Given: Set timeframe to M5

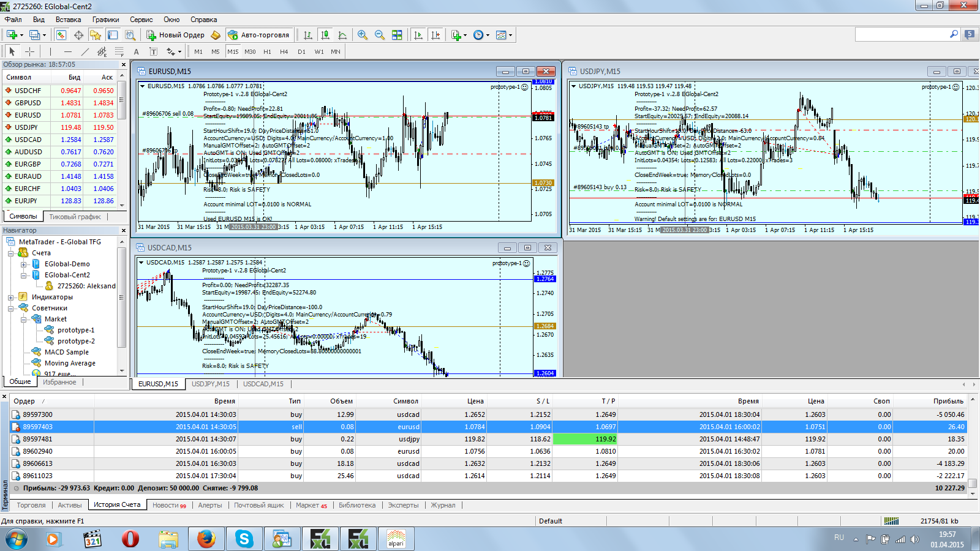Looking at the screenshot, I should click(216, 51).
